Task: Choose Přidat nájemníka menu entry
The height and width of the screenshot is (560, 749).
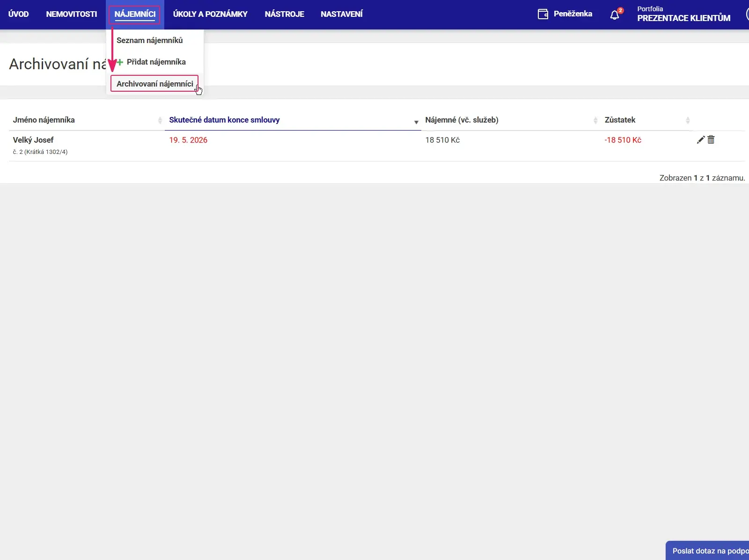Action: tap(155, 62)
